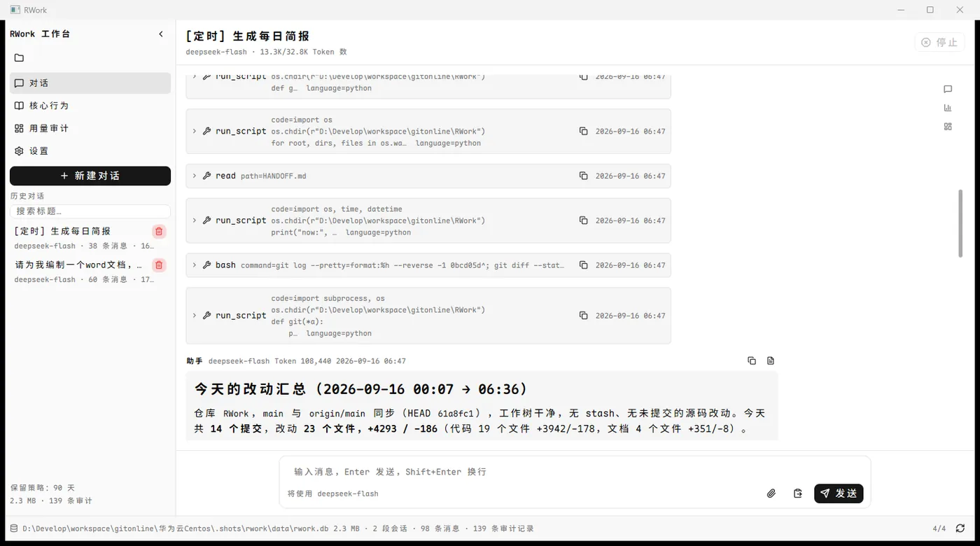Focus the 搜索标题 search box
Image resolution: width=980 pixels, height=546 pixels.
(90, 211)
